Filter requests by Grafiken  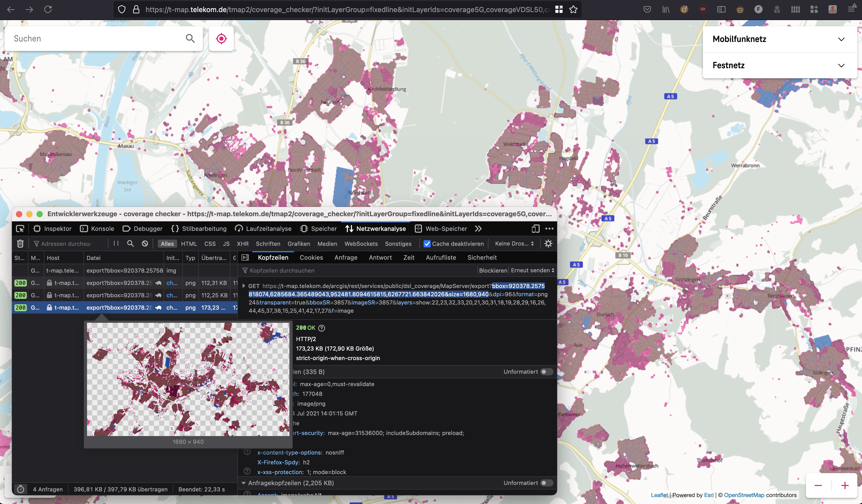(x=299, y=244)
